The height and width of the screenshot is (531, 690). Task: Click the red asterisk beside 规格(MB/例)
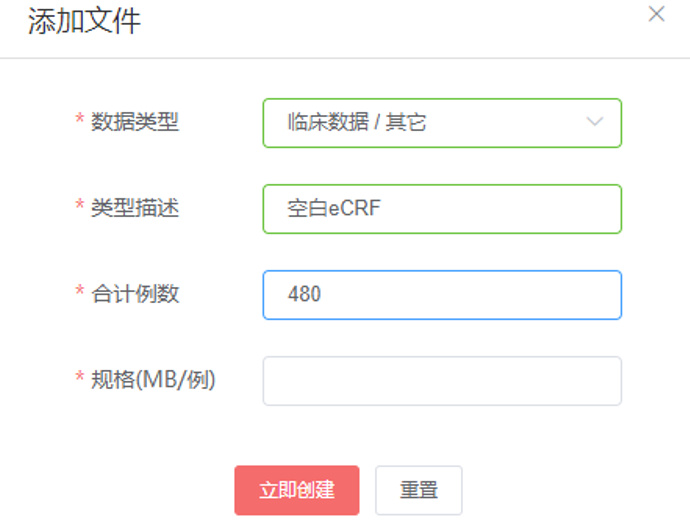pos(80,380)
